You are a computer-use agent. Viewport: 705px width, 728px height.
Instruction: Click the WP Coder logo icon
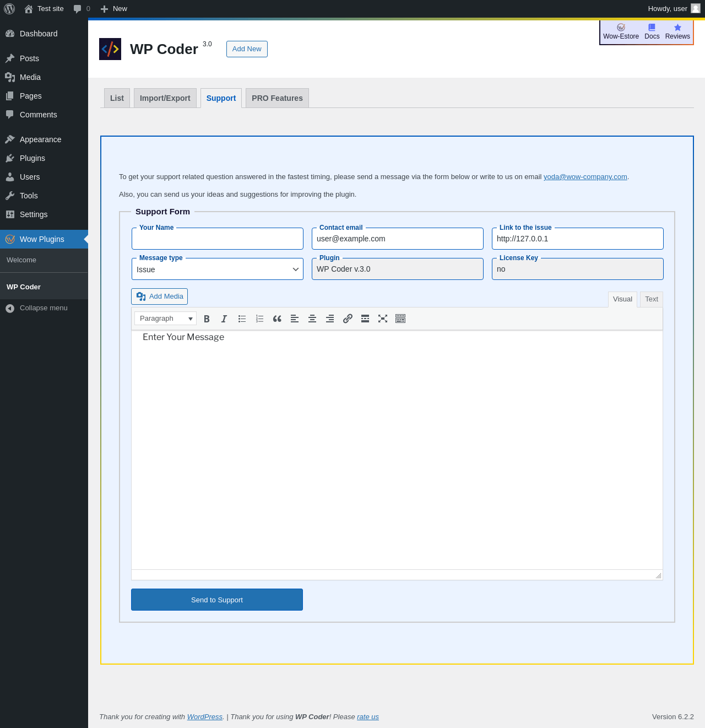(110, 49)
